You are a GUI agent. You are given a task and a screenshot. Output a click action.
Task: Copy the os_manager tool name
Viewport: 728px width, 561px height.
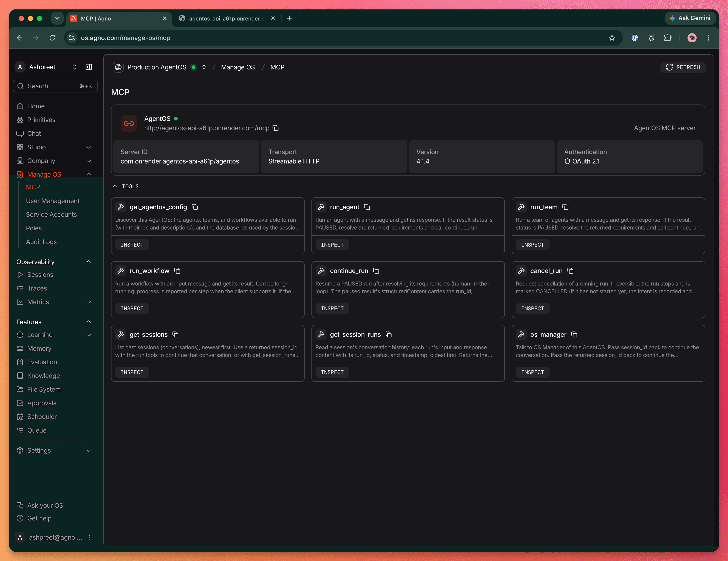[x=574, y=334]
